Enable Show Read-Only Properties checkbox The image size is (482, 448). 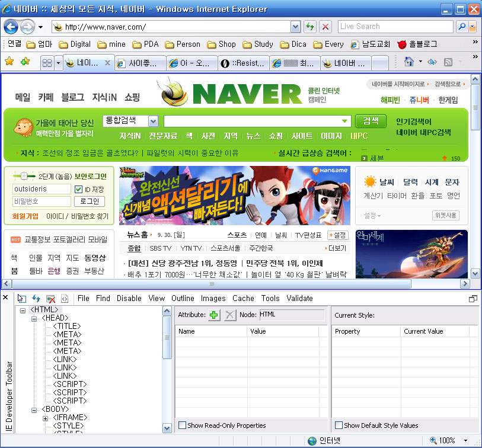click(182, 425)
